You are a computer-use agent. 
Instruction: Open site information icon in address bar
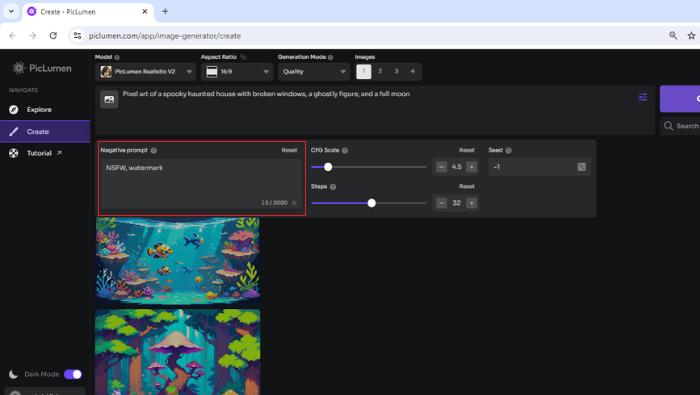click(x=77, y=36)
